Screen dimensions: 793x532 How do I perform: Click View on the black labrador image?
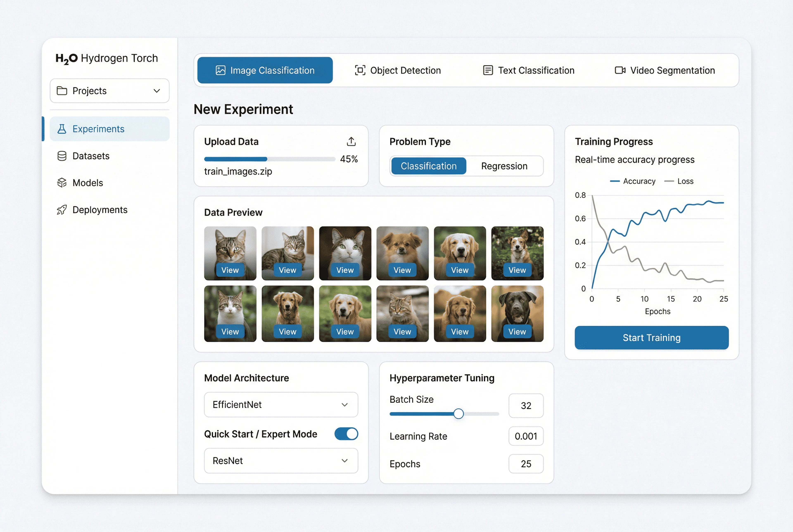click(517, 331)
